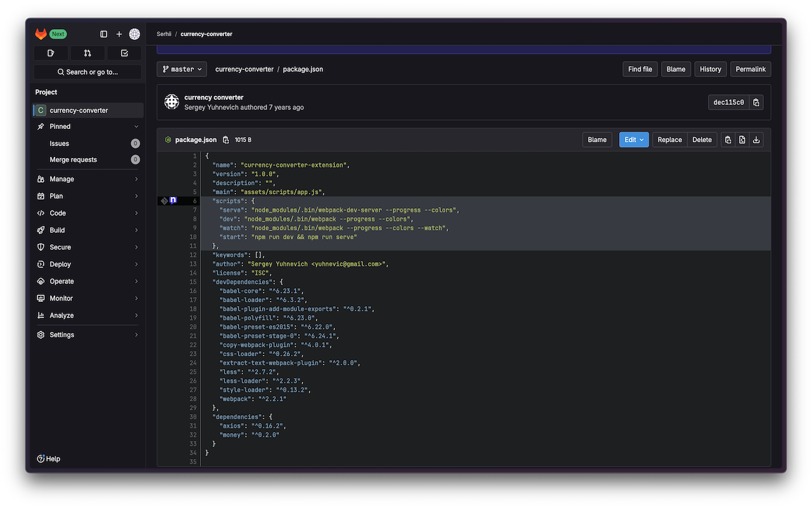Copy commit SHA with the clipboard icon

pyautogui.click(x=756, y=102)
